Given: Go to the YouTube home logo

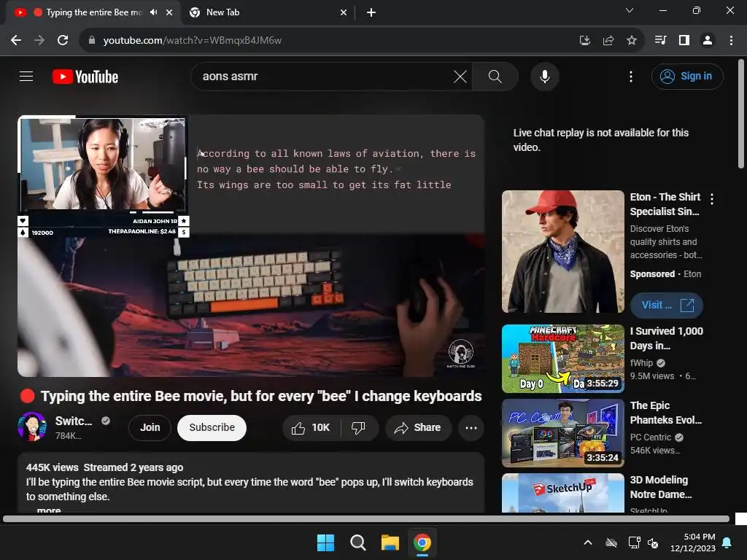Looking at the screenshot, I should pos(85,77).
